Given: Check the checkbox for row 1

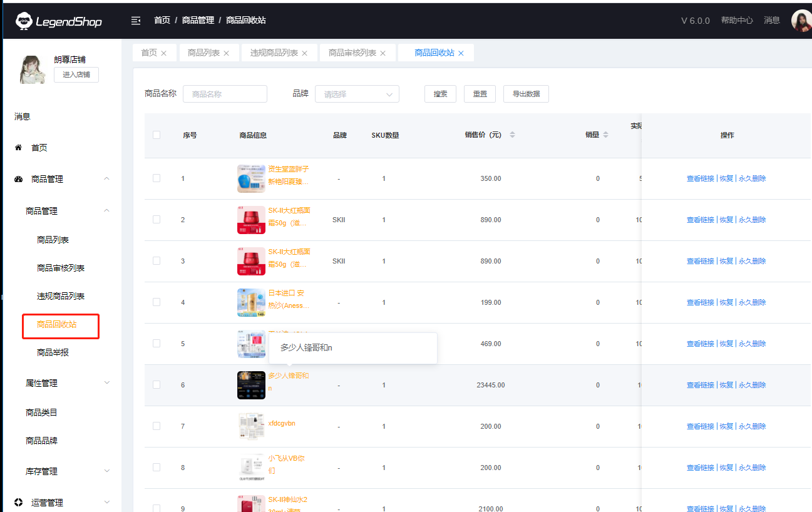Looking at the screenshot, I should (157, 178).
